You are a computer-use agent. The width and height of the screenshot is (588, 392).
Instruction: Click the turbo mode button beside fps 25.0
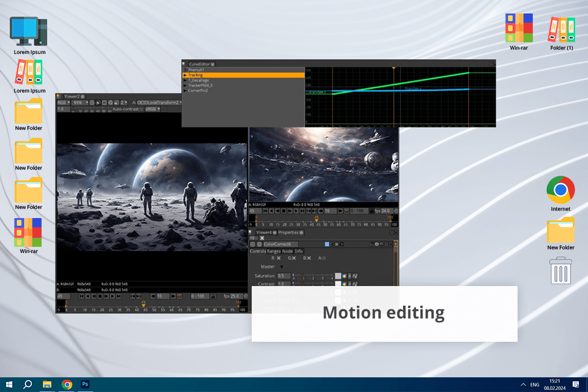(x=246, y=296)
